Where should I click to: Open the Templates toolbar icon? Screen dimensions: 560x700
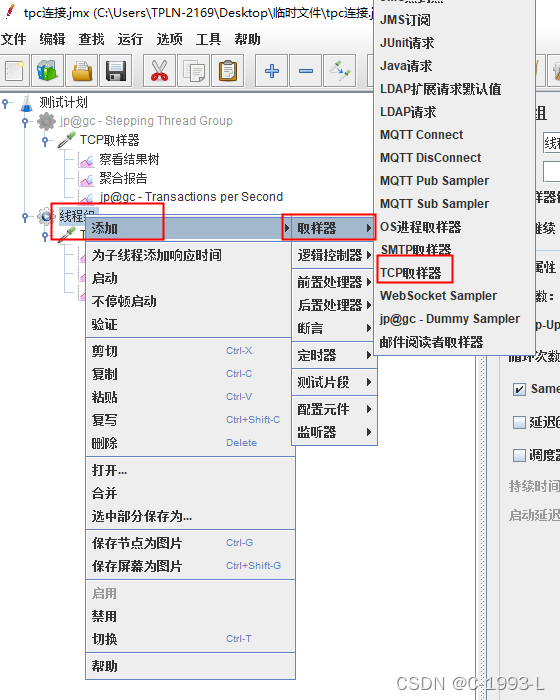point(47,71)
